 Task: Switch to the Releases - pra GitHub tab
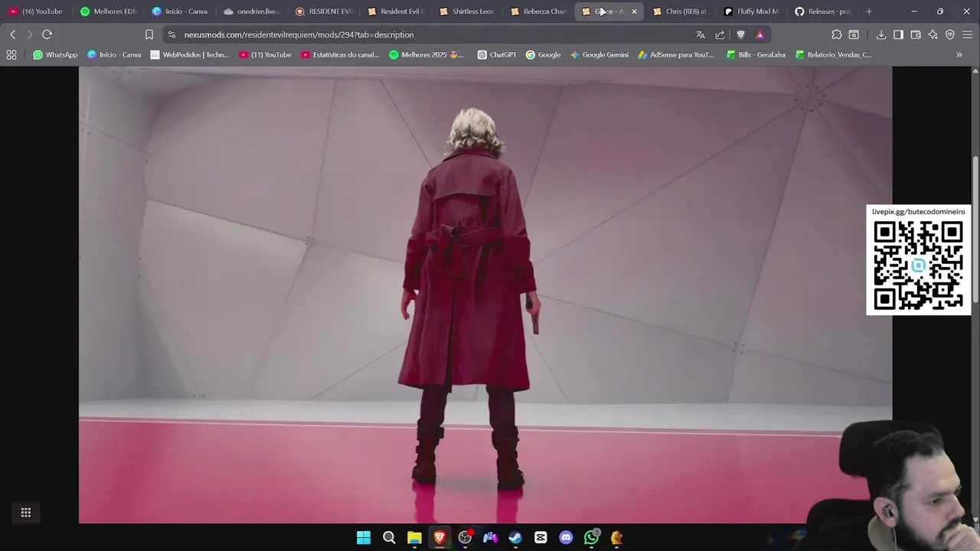pyautogui.click(x=824, y=11)
